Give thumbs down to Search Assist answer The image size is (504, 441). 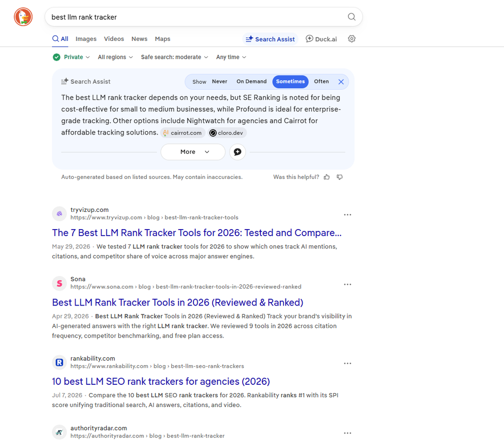pos(340,177)
